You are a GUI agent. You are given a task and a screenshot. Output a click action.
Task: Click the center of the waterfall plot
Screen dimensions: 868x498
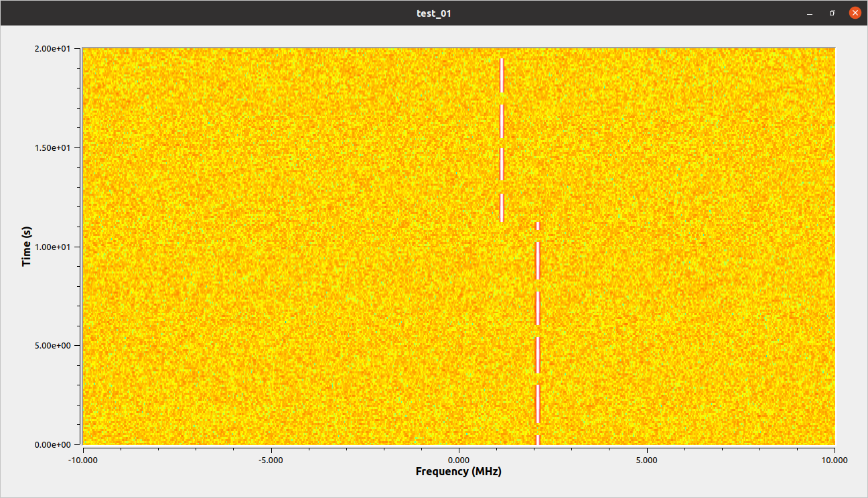458,245
